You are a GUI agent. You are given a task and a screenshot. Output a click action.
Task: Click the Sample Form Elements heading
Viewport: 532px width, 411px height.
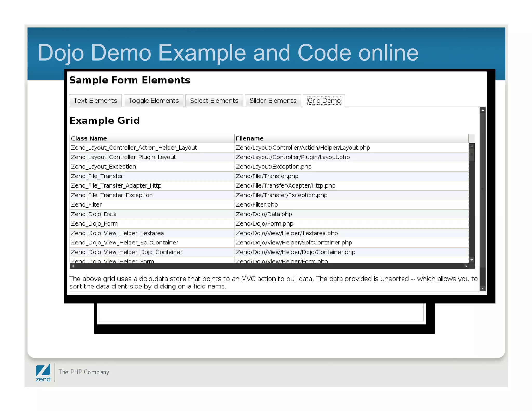pos(130,80)
